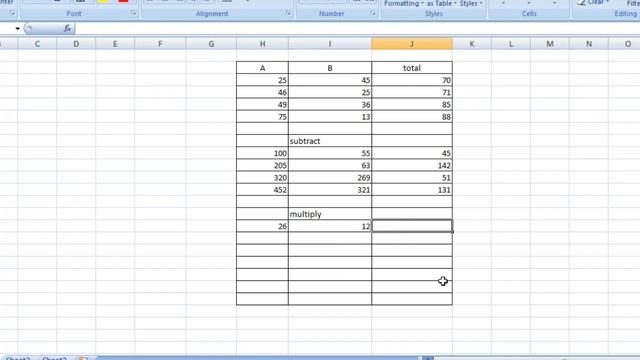Click the cell labeled 'B'

coord(330,68)
